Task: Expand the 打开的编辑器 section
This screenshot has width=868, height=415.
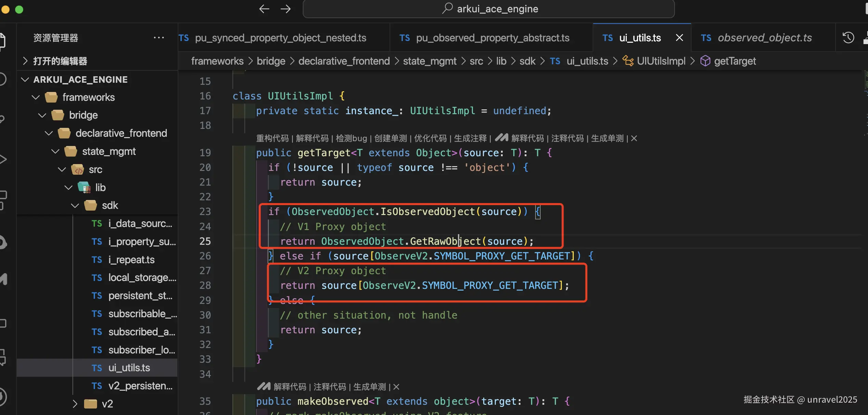Action: pyautogui.click(x=25, y=61)
